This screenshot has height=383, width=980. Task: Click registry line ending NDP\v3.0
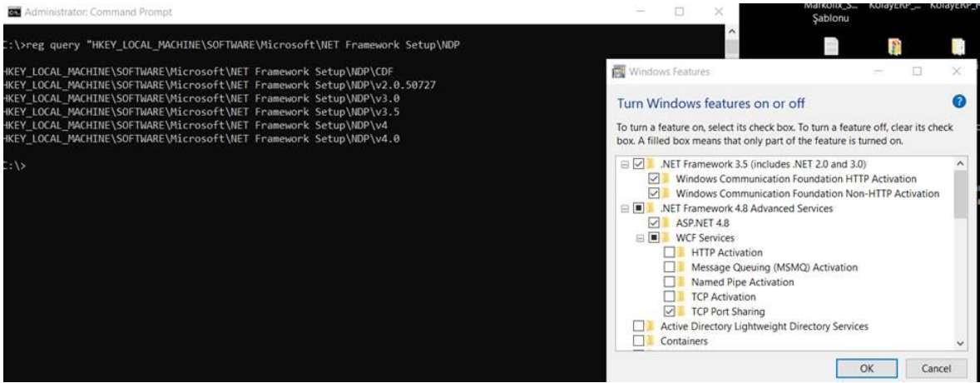pyautogui.click(x=200, y=97)
